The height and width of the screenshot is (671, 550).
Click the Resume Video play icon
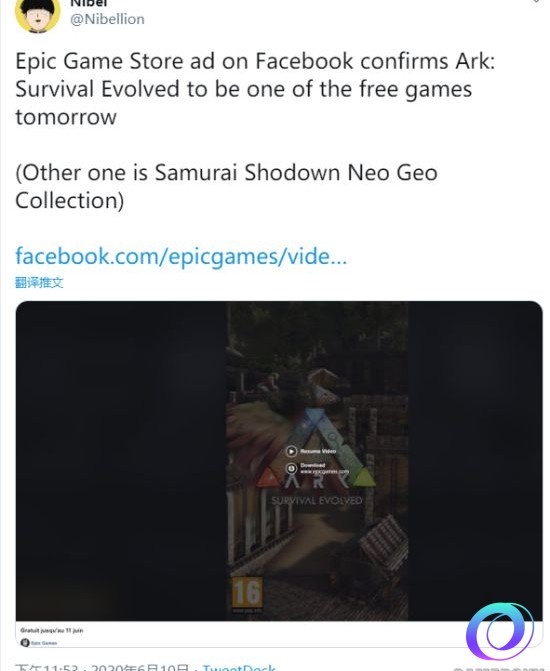(x=291, y=451)
